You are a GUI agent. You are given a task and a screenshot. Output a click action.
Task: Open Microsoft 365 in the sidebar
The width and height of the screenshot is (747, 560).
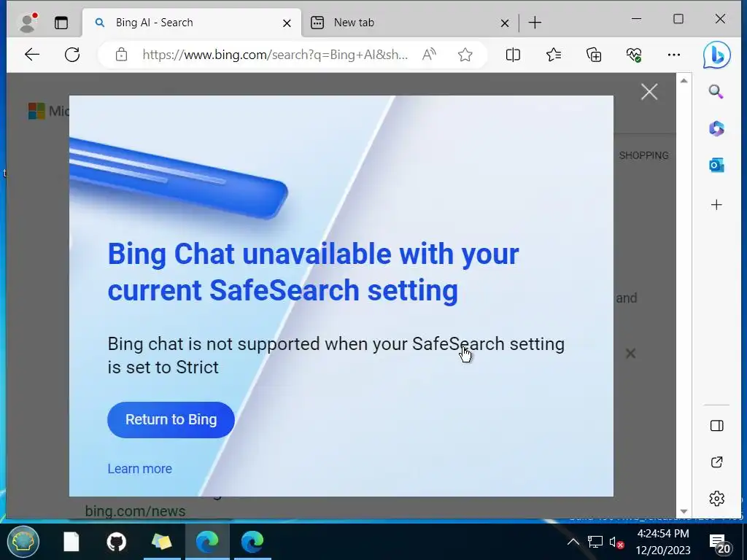716,128
